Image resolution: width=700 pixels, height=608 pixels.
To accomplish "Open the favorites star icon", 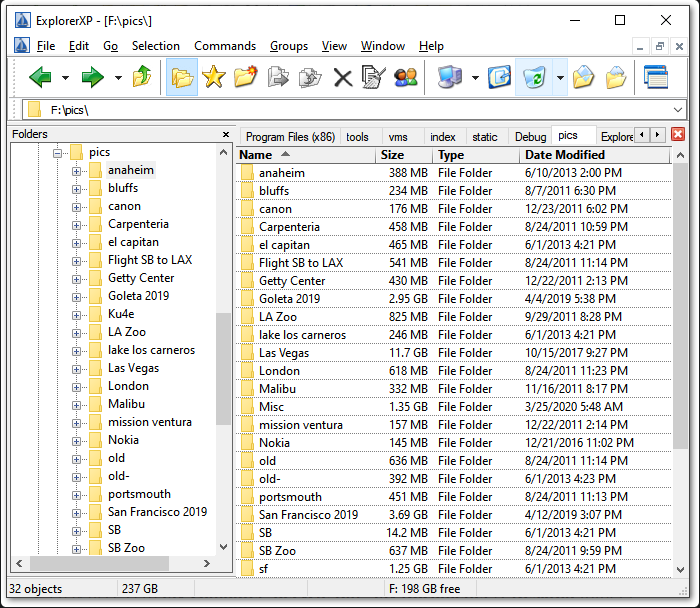I will pos(214,77).
